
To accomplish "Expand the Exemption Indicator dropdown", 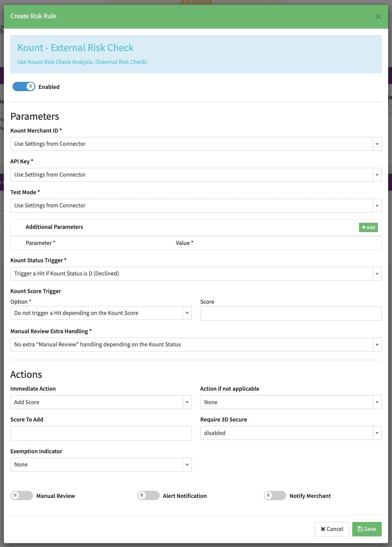I will click(x=101, y=465).
